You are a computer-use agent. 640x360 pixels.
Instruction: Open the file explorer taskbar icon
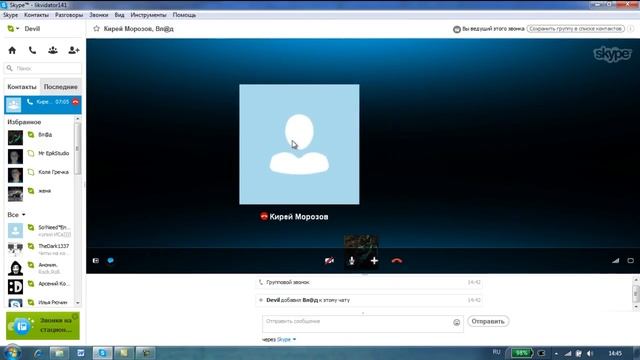click(x=59, y=353)
